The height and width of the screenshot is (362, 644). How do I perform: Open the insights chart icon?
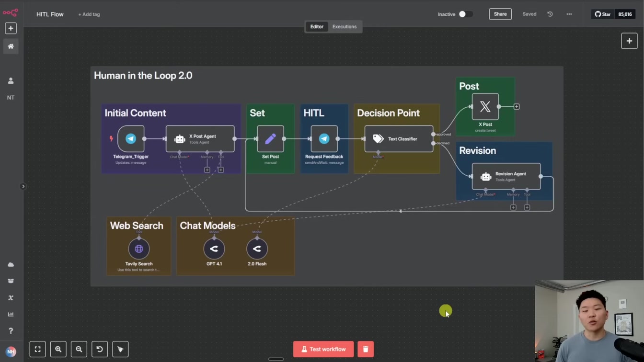(11, 315)
